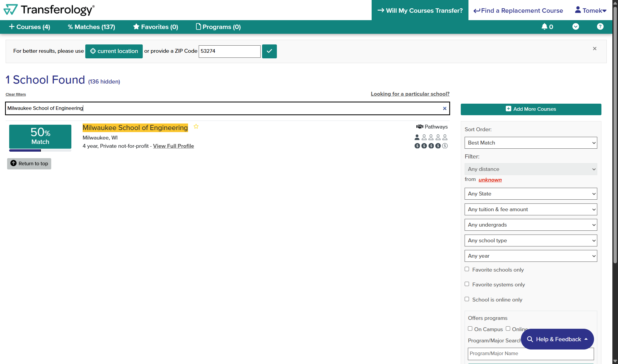Screen dimensions: 618x364
Task: Open Tomek user account menu
Action: tap(590, 10)
